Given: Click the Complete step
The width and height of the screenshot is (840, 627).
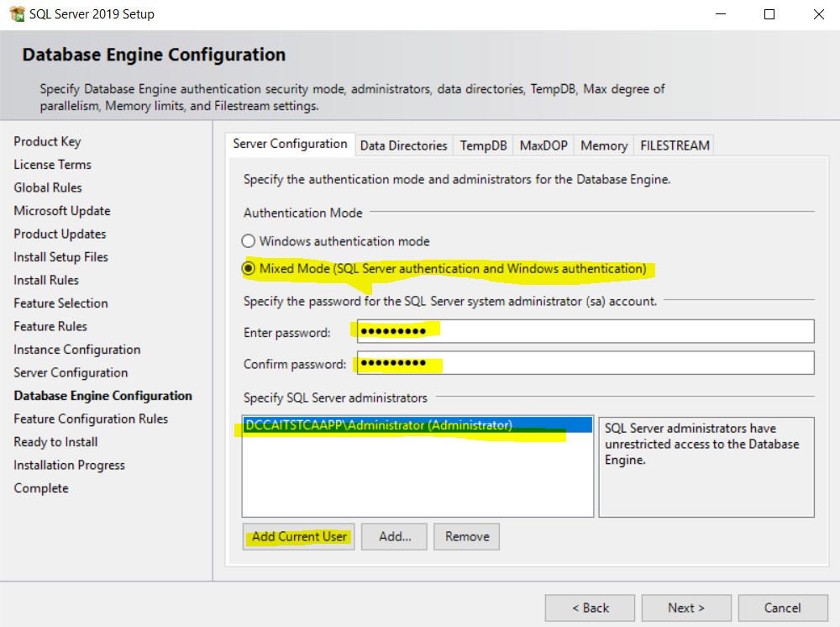Looking at the screenshot, I should [x=41, y=487].
